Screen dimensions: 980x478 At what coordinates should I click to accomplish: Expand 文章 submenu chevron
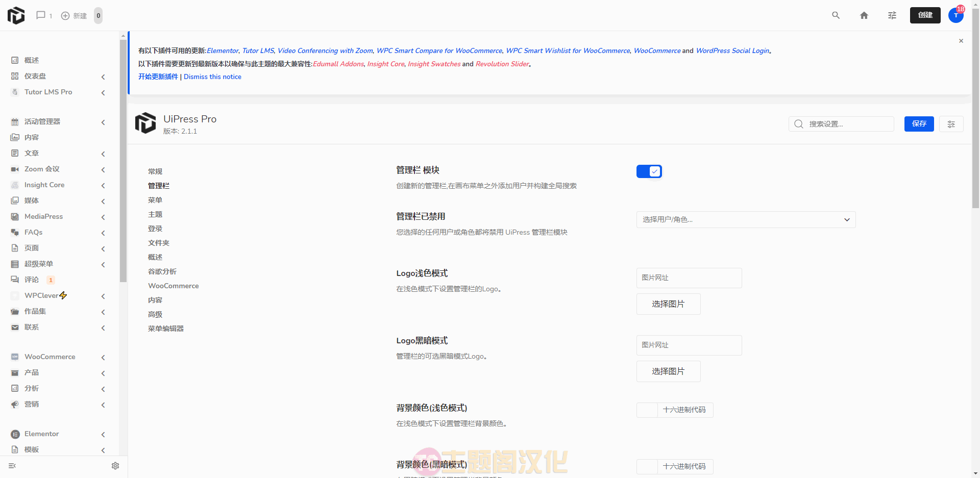[103, 154]
